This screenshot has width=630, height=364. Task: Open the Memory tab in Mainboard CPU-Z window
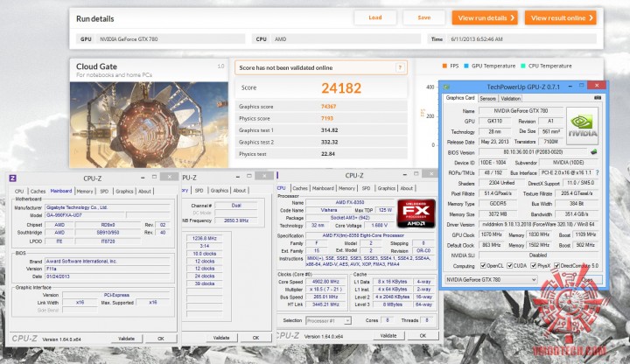point(85,192)
